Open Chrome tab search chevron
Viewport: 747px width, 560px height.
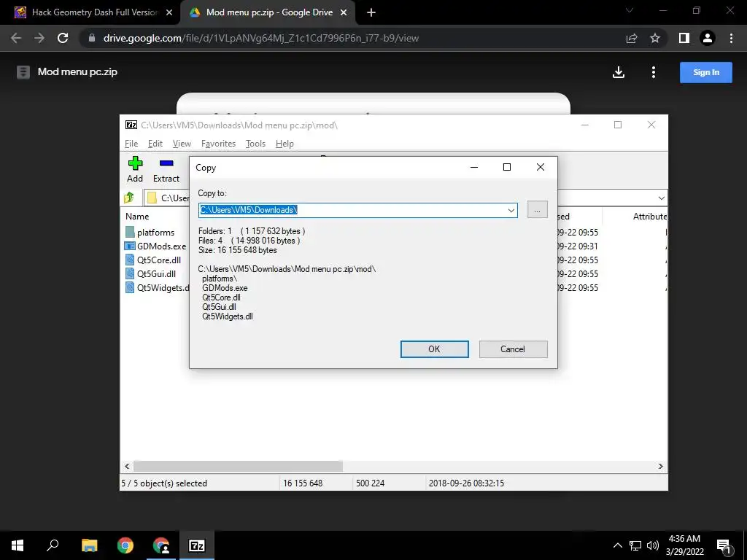point(630,10)
